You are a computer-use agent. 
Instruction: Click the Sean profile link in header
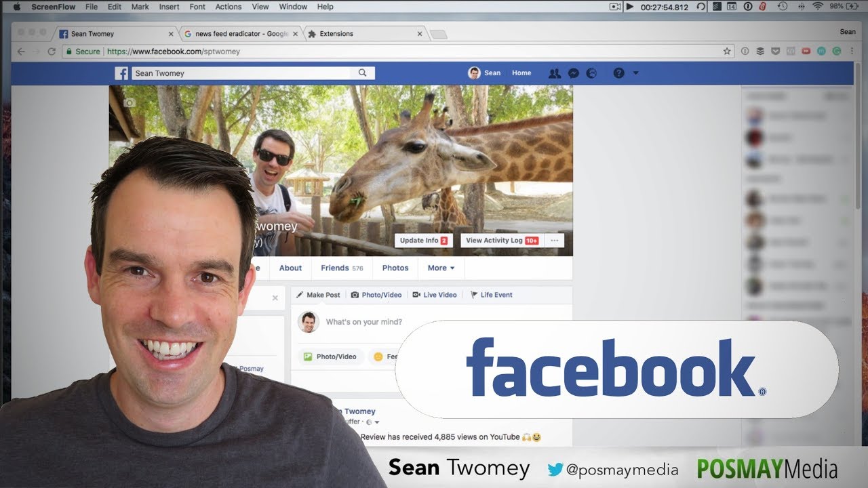484,73
